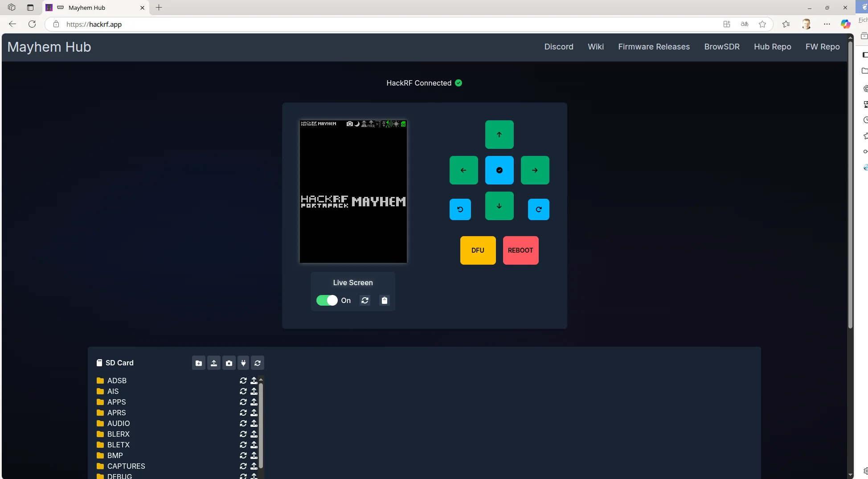Rotate the encoder counter-clockwise
This screenshot has height=479, width=868.
pyautogui.click(x=460, y=209)
